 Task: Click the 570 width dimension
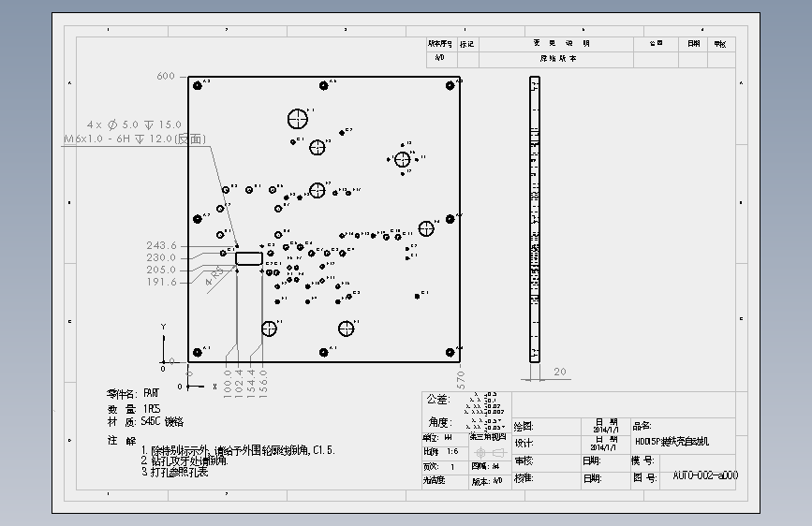click(461, 379)
